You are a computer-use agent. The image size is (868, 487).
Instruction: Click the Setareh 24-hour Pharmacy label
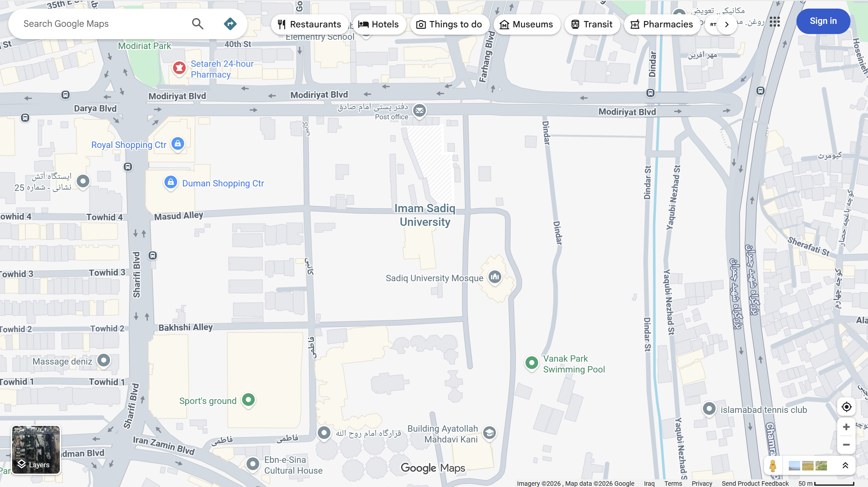click(x=222, y=69)
